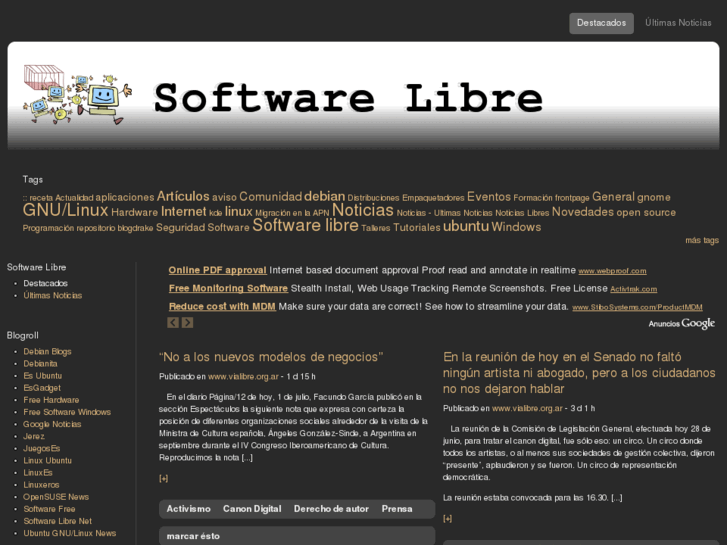Screen dimensions: 727x545
Task: Select Destacados in the sidebar list
Action: click(x=45, y=283)
